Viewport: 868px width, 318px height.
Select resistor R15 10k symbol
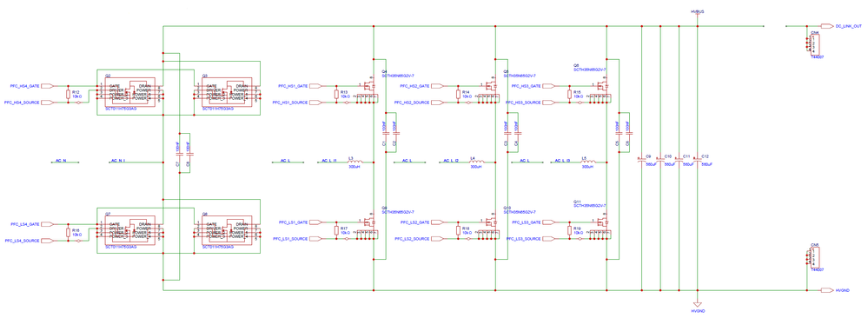570,94
